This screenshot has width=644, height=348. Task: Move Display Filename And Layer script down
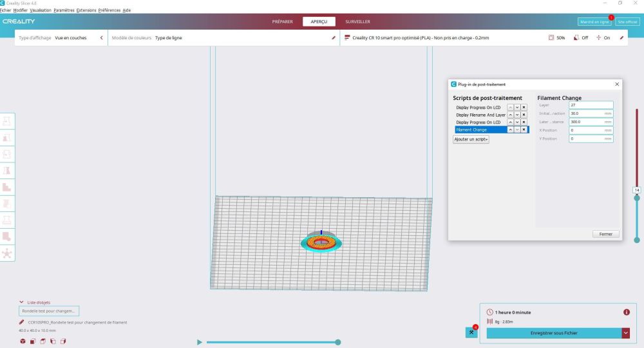517,115
